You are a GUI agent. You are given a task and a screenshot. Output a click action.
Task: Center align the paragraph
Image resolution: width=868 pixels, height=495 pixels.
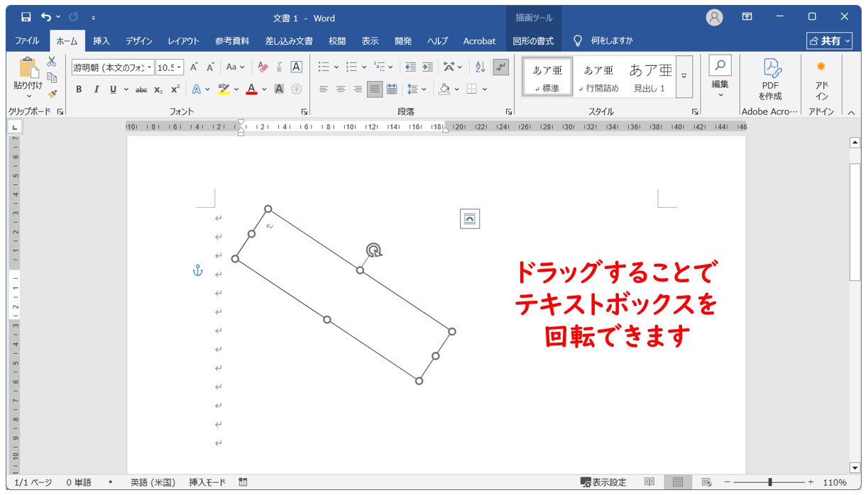point(341,89)
